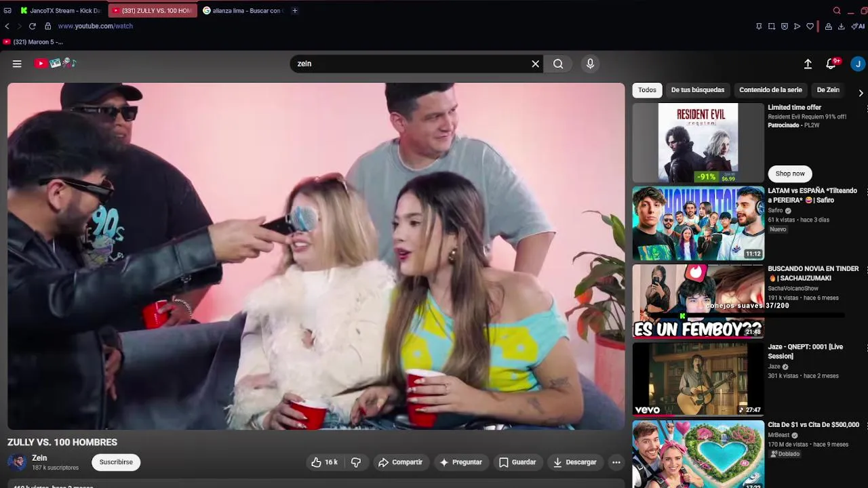Image resolution: width=868 pixels, height=488 pixels.
Task: Open the YouTube hamburger guide menu
Action: coord(17,64)
